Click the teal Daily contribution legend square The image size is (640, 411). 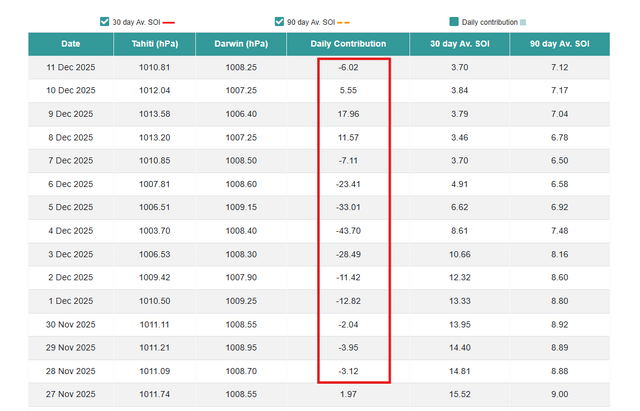pos(454,21)
